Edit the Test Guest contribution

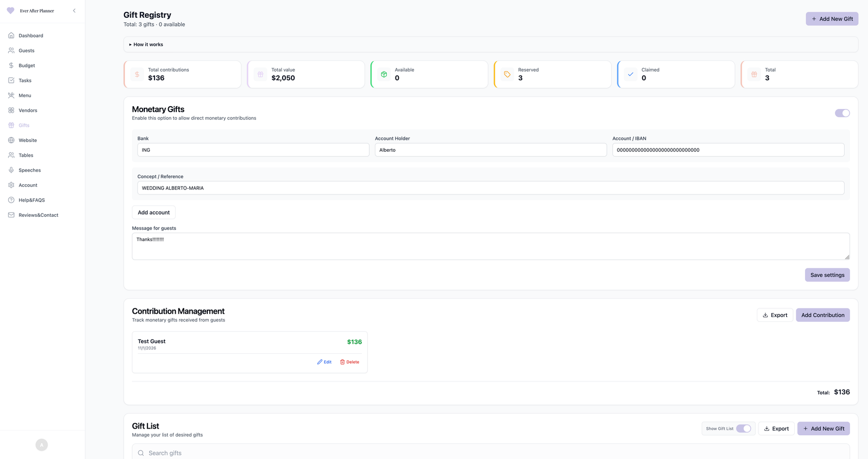324,362
